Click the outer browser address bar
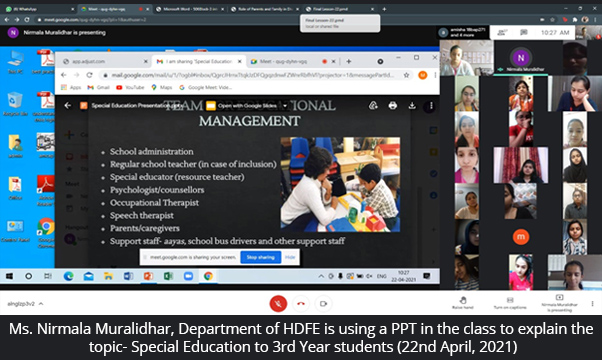 coord(284,20)
